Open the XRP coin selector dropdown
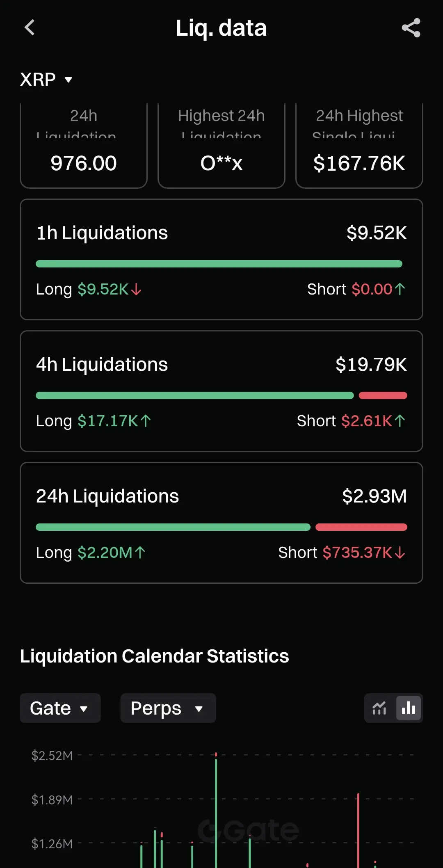This screenshot has width=443, height=868. tap(46, 80)
